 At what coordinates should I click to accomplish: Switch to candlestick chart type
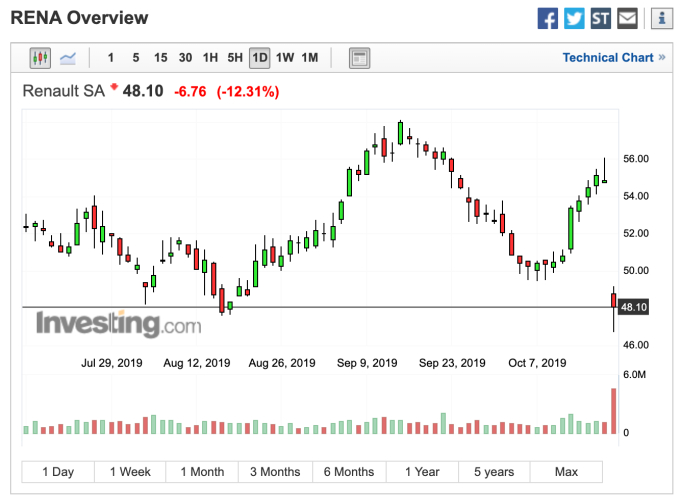click(x=40, y=58)
